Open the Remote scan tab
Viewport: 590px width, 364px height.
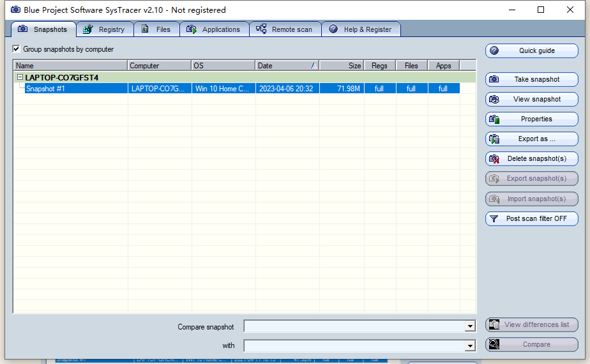285,29
